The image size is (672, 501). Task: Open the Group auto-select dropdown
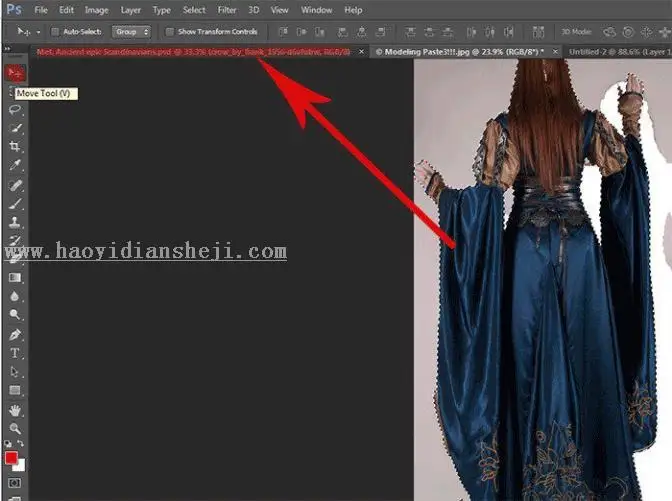tap(131, 32)
